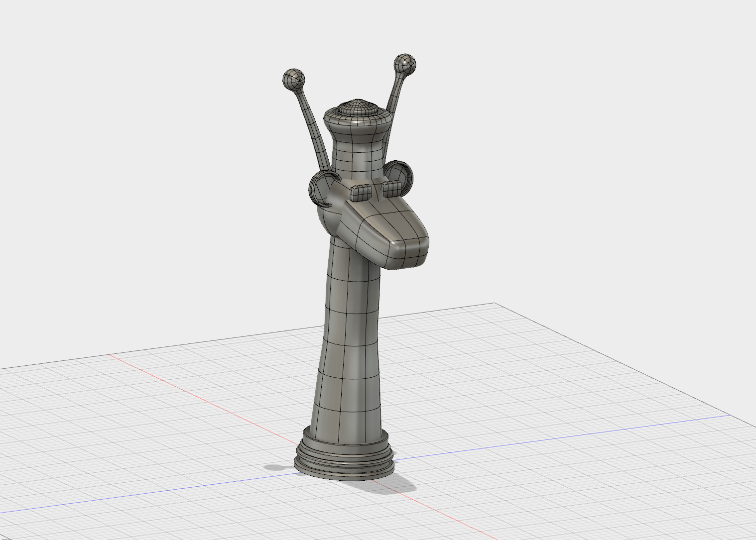Select the giraffe model's snout

[389, 233]
